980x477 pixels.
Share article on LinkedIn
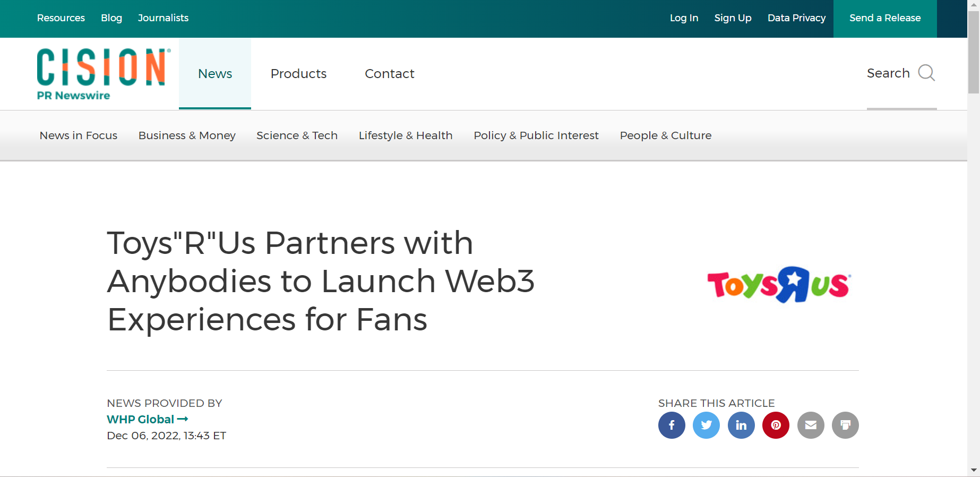click(x=741, y=425)
